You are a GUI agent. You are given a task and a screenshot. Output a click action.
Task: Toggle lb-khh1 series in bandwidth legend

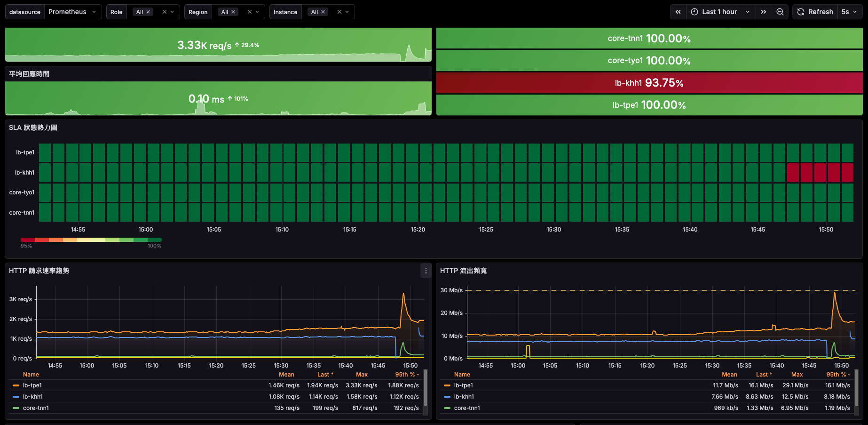point(464,397)
